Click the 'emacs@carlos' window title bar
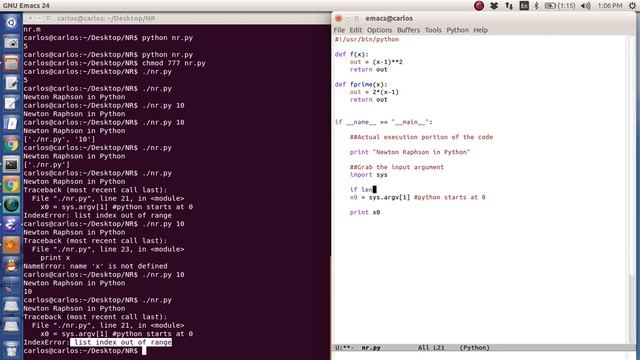This screenshot has width=640, height=360. point(389,18)
